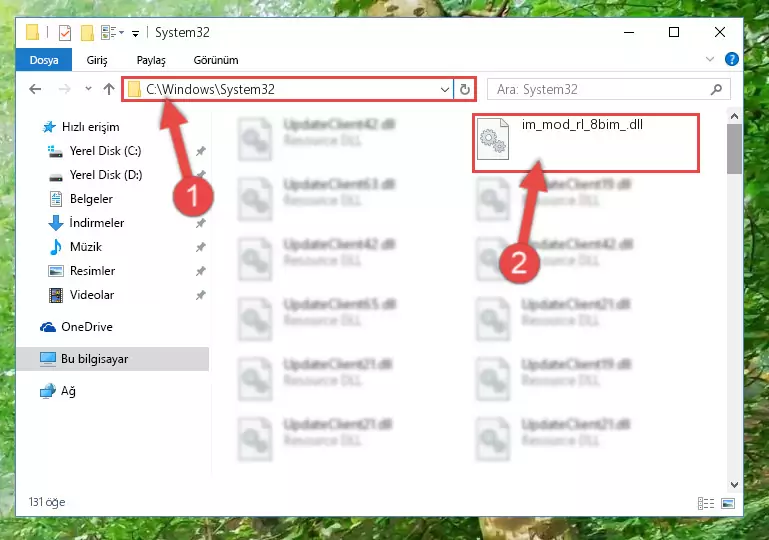Click the New folder quick access icon

(87, 33)
